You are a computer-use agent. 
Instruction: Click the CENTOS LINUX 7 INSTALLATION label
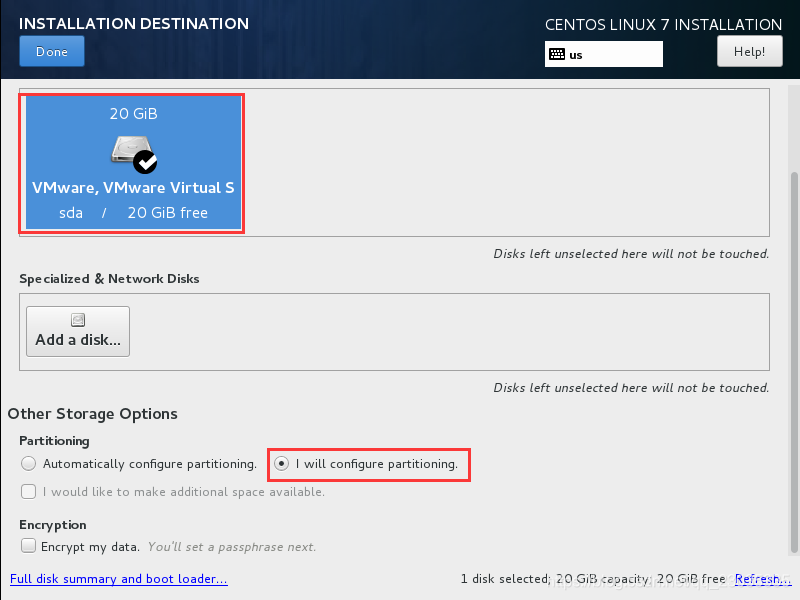tap(663, 24)
